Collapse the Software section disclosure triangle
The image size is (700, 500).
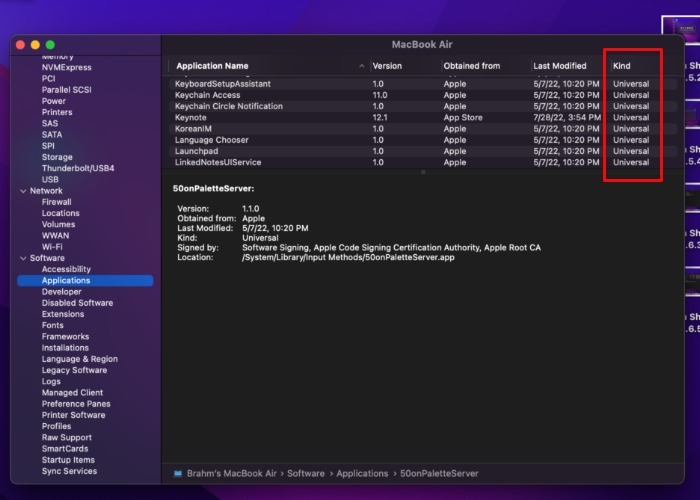(x=22, y=258)
